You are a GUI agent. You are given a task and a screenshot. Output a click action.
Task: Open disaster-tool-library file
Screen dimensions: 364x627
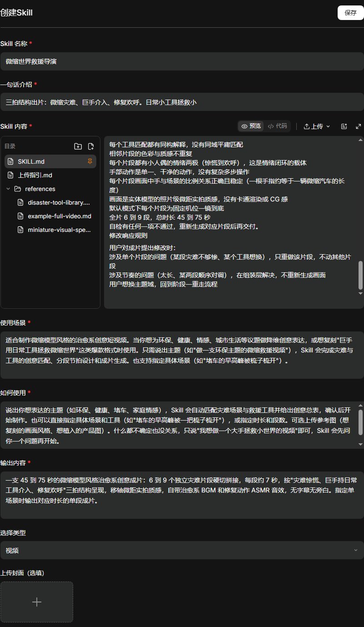click(59, 202)
